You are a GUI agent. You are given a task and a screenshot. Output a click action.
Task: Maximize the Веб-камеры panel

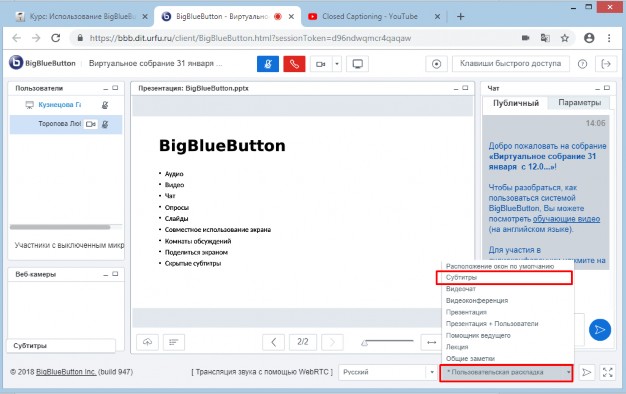click(x=115, y=274)
